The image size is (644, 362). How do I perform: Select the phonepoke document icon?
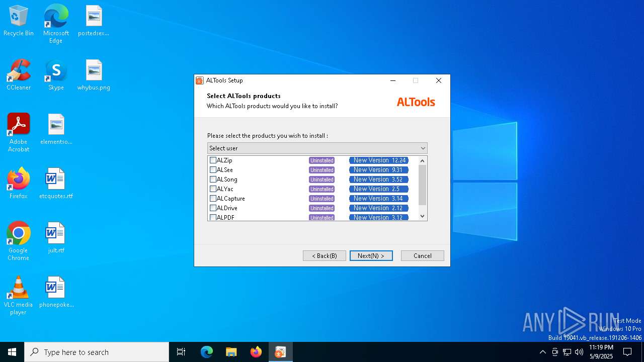(x=56, y=292)
